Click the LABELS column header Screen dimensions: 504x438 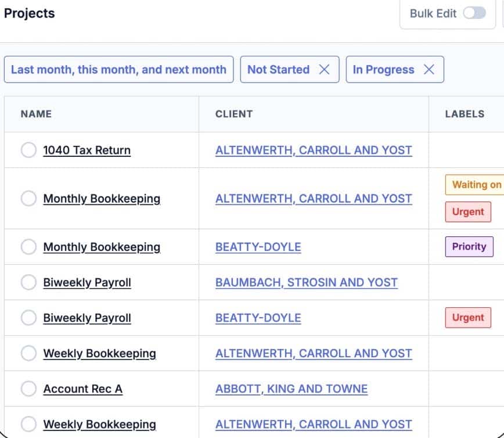pos(465,114)
